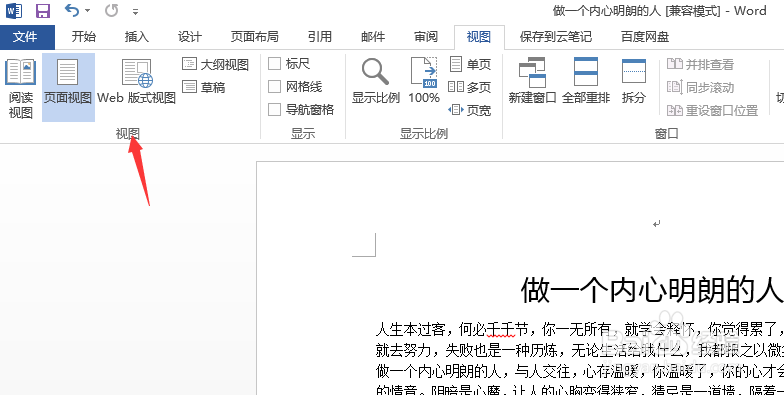The image size is (784, 395).
Task: Switch to the 页面布局 (Page Layout) tab
Action: click(254, 37)
